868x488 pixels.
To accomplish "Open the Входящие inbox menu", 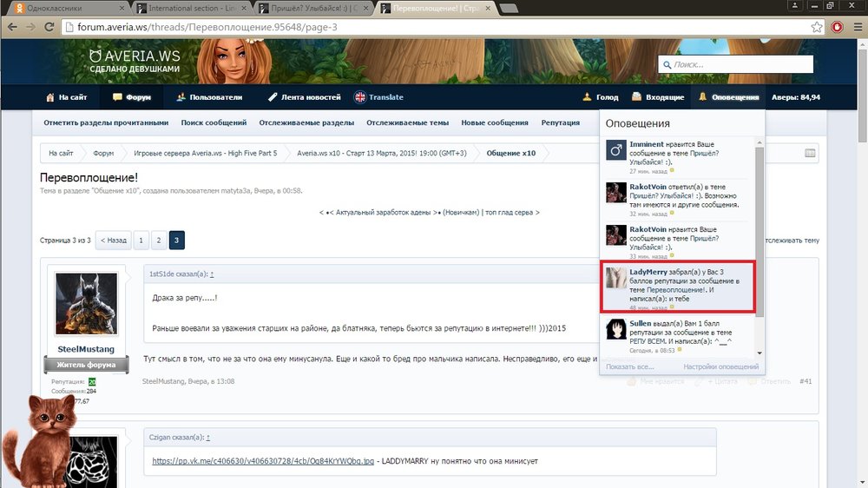I will pyautogui.click(x=658, y=97).
